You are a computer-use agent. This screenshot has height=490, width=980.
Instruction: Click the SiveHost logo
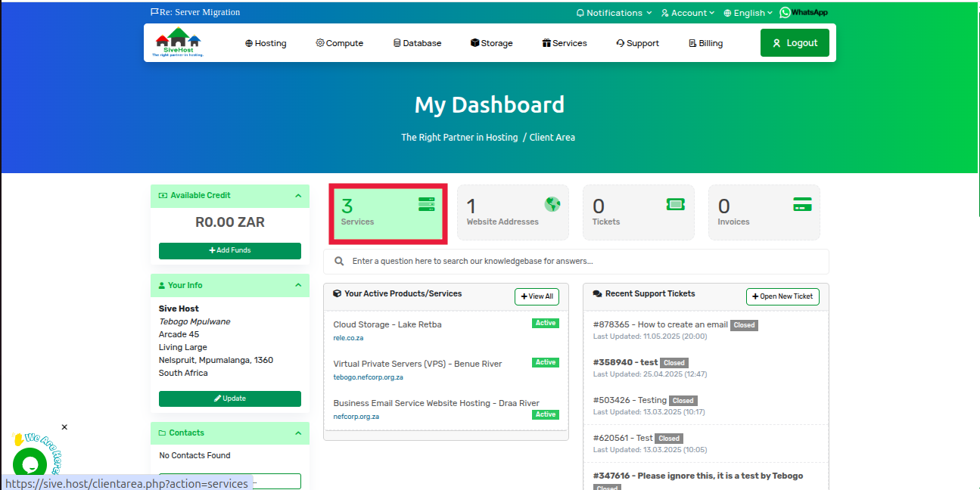178,42
